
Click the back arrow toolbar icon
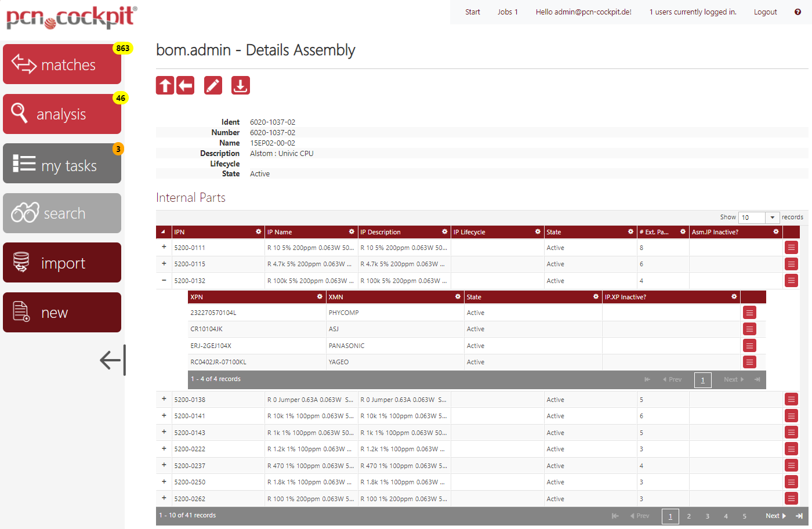pos(186,86)
